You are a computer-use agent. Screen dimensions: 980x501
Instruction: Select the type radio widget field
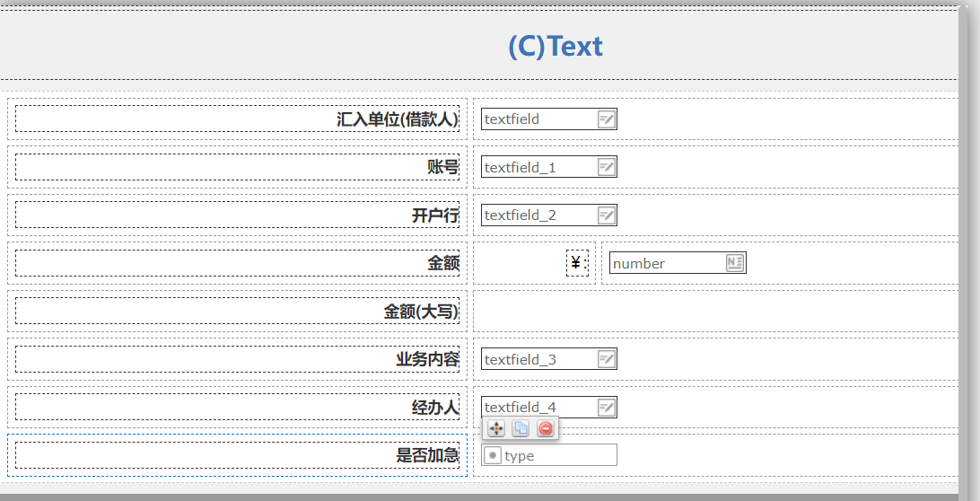click(548, 455)
